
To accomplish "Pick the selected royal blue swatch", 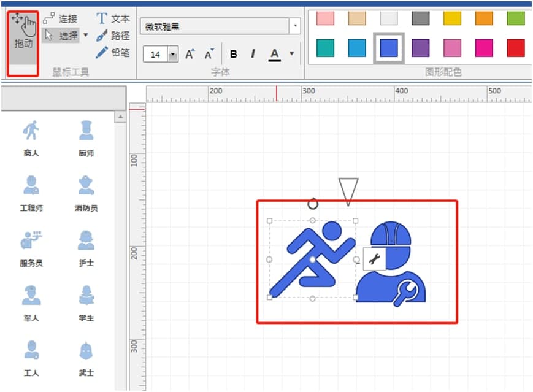I will pos(389,48).
